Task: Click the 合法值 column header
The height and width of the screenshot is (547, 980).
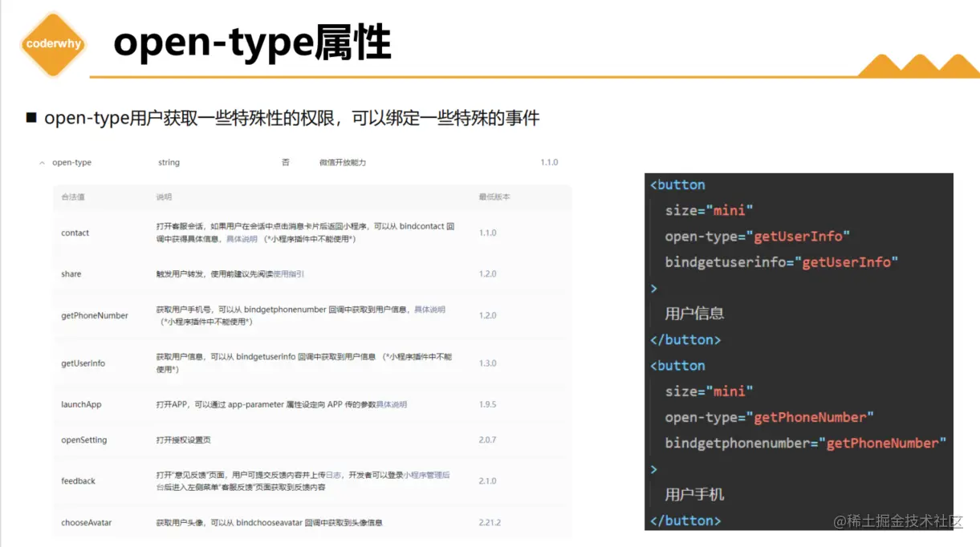Action: coord(73,197)
